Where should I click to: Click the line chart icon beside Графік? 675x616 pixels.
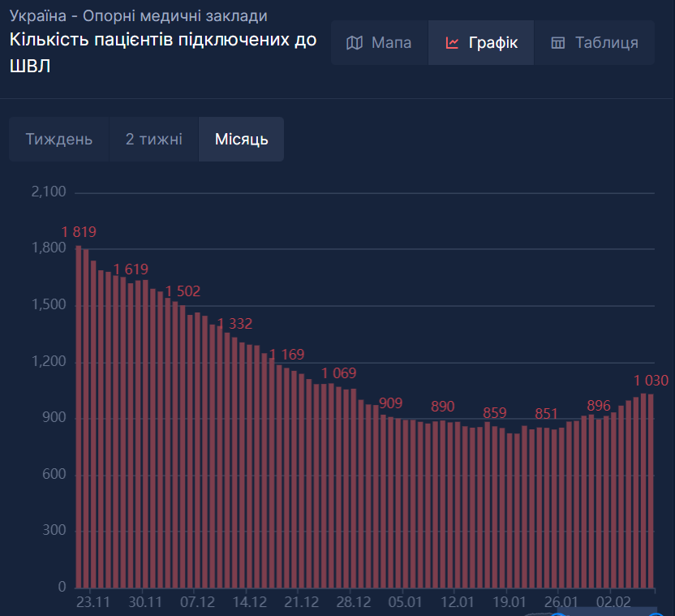pos(453,43)
